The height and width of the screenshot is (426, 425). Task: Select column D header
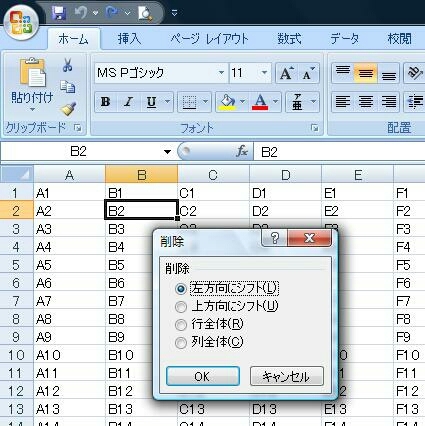(x=285, y=174)
